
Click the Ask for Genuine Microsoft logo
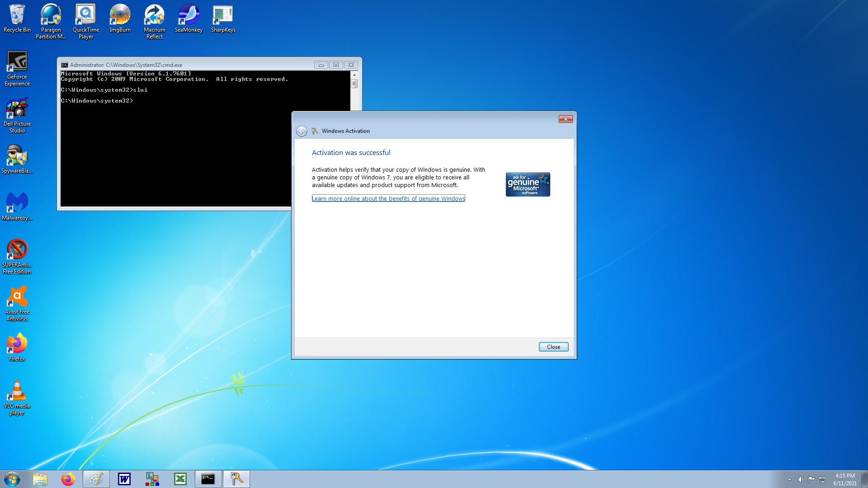click(x=528, y=184)
